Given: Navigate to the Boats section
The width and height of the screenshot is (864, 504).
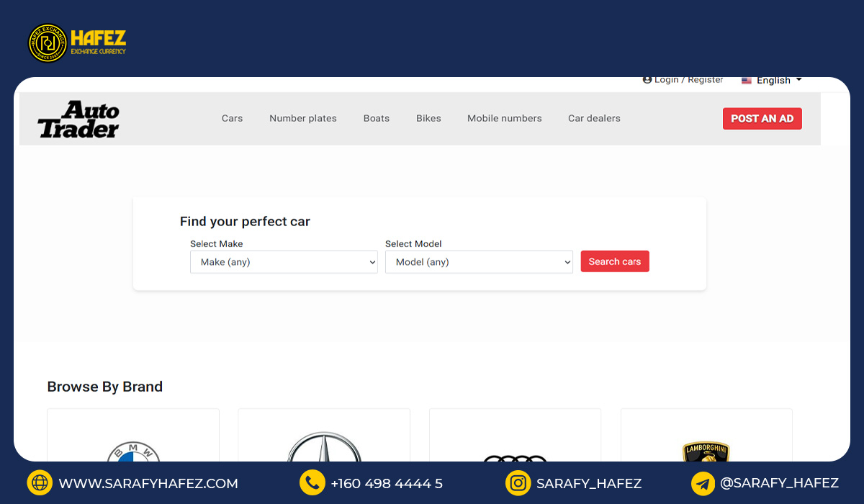Looking at the screenshot, I should click(x=376, y=118).
